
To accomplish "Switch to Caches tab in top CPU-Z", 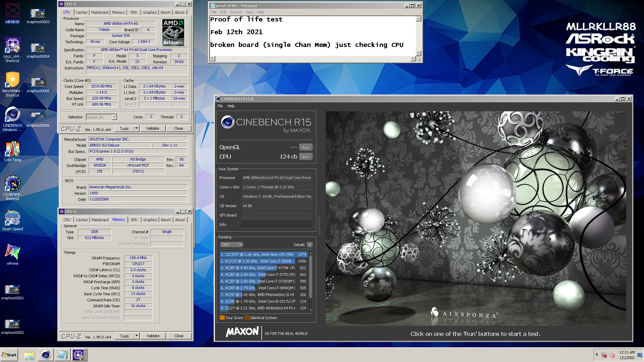I will (x=81, y=12).
